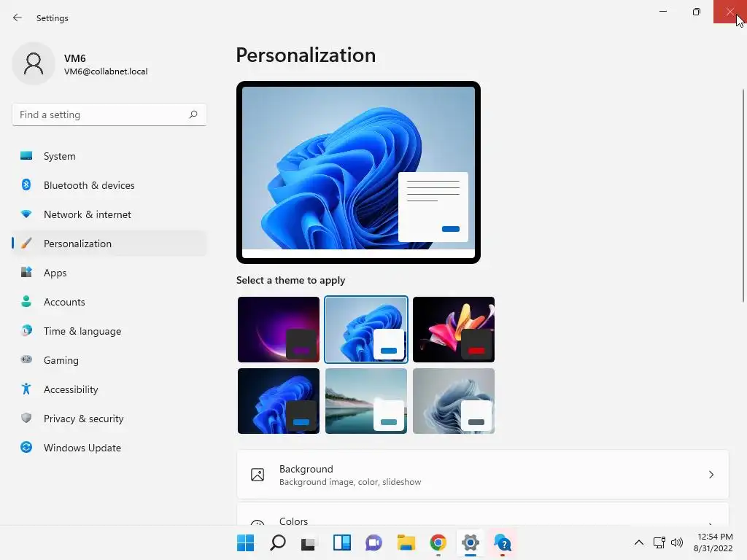Click the Accessibility figure icon
The width and height of the screenshot is (747, 560).
(26, 389)
